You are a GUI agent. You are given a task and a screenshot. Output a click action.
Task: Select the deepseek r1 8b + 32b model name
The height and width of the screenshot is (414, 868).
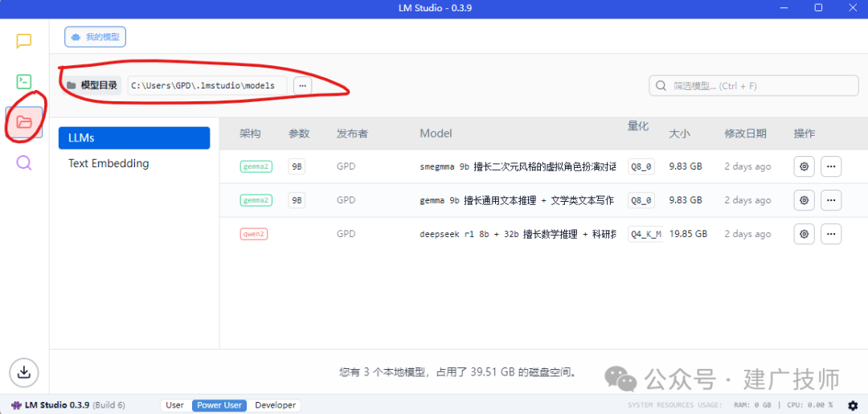pyautogui.click(x=518, y=234)
